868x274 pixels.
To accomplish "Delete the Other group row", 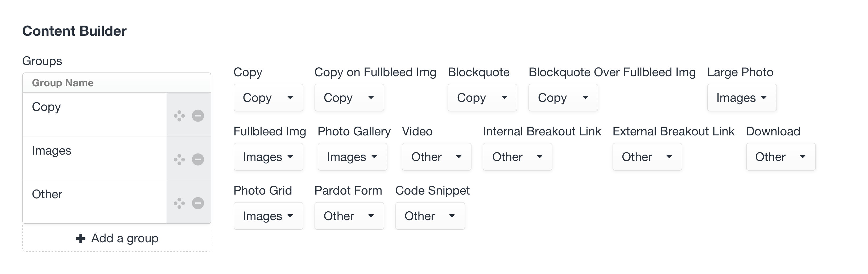I will pos(198,203).
